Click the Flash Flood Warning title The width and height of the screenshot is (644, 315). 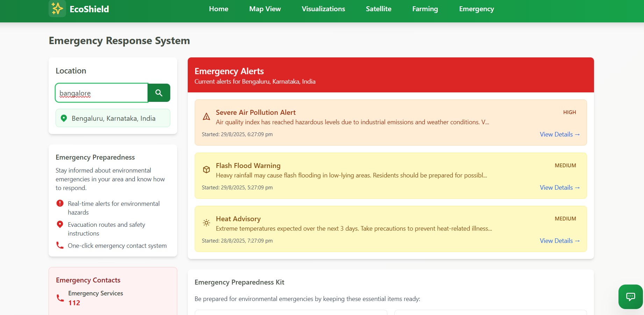click(x=248, y=166)
